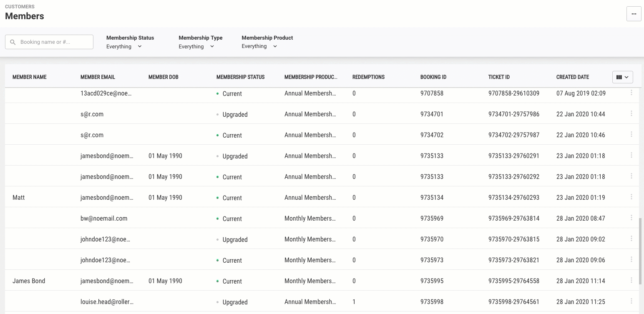Click booking ID 9735998

[x=432, y=302]
